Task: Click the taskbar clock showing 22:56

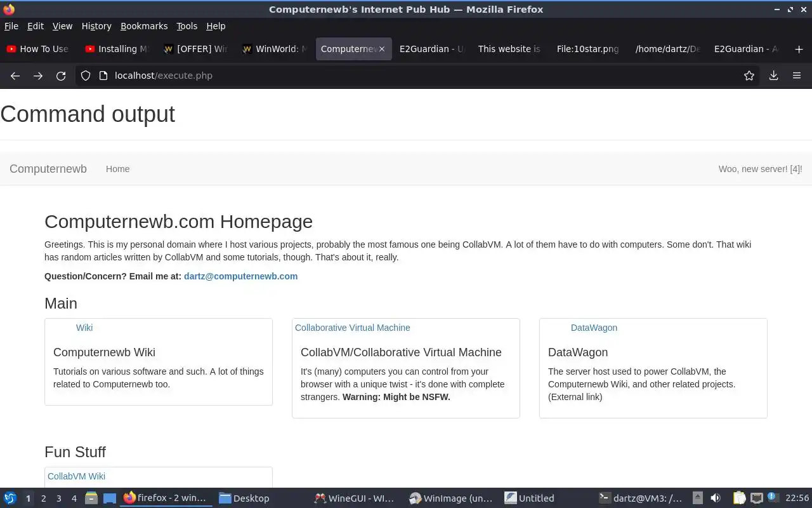Action: point(797,498)
